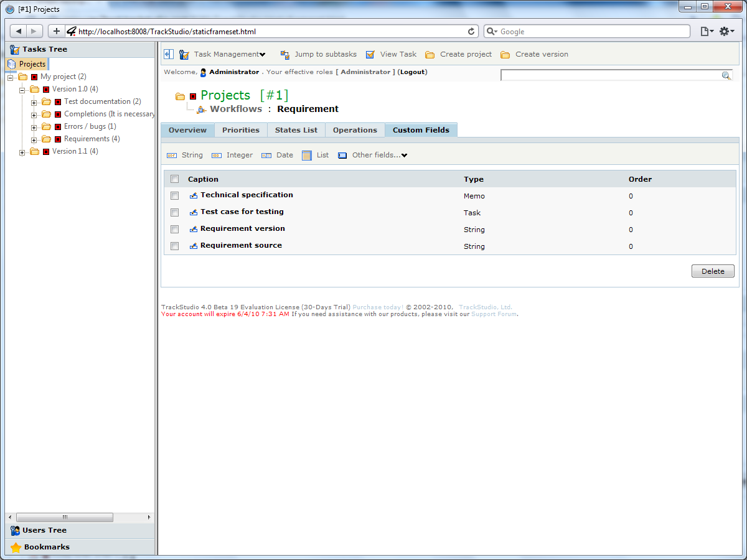Open the TrackStudio, Ltd. link
Screen dimensions: 747x560
point(486,307)
